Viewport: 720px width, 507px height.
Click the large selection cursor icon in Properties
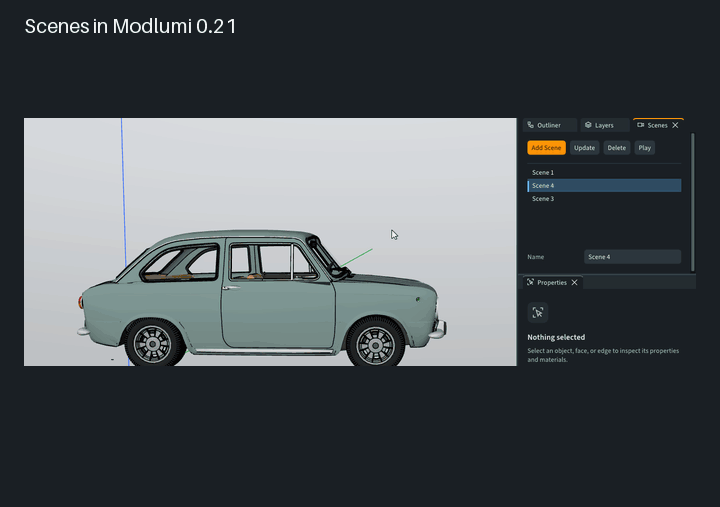click(538, 312)
